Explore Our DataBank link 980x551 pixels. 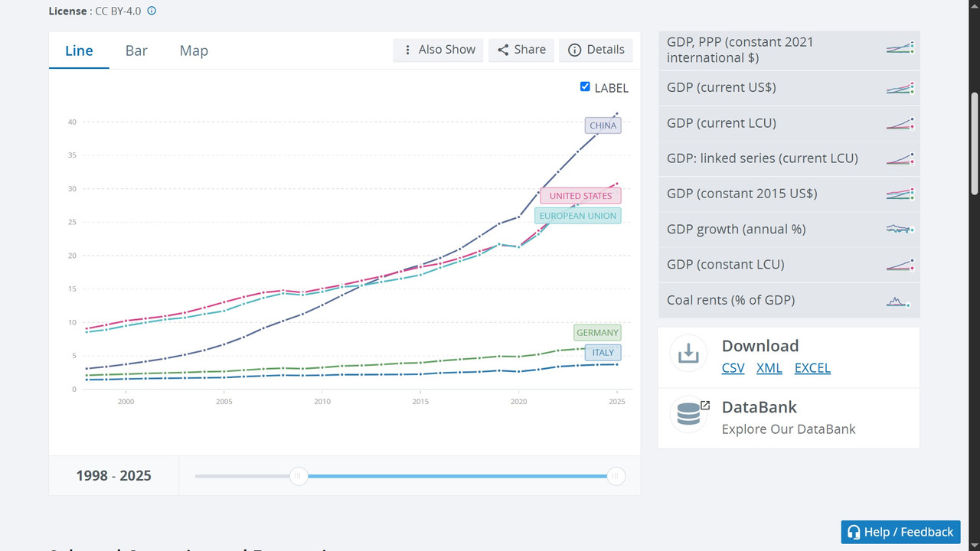[x=789, y=429]
